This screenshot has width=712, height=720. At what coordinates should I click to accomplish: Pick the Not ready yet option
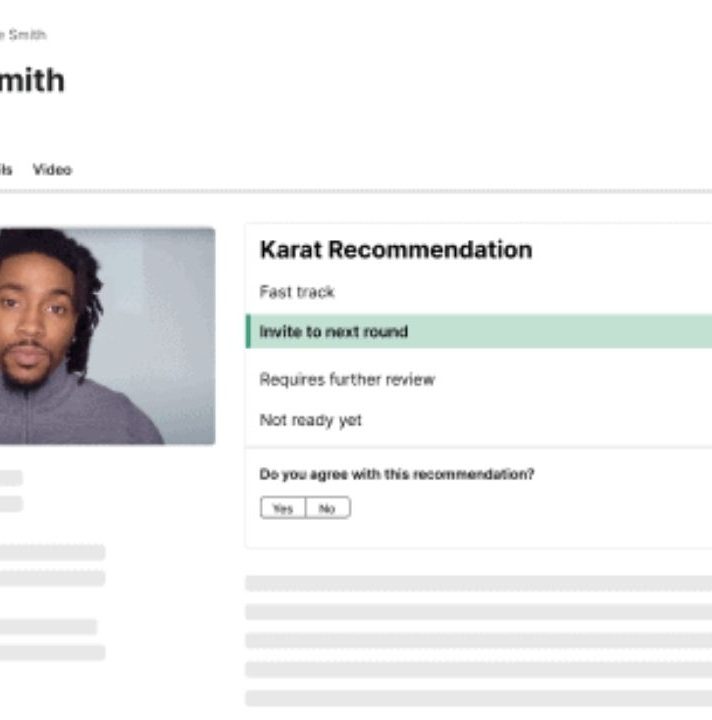(311, 420)
